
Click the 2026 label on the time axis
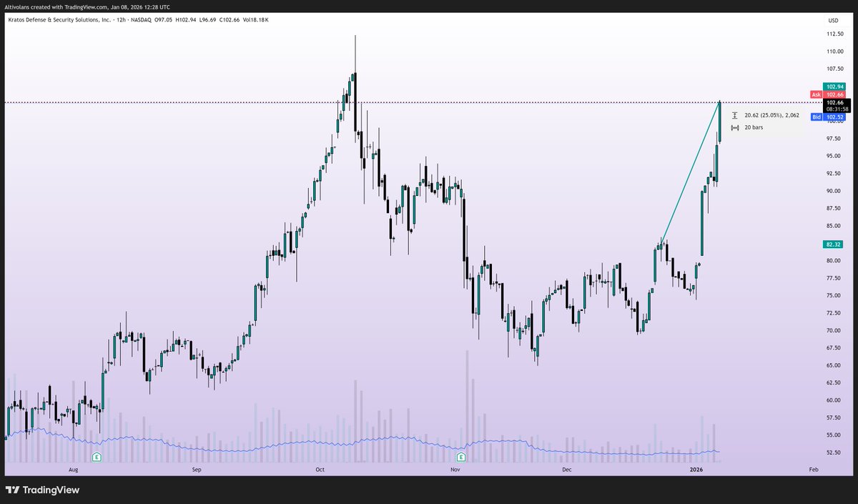click(x=696, y=470)
